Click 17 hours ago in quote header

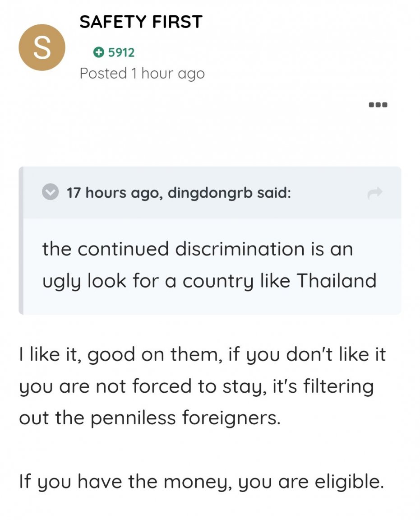pos(115,193)
